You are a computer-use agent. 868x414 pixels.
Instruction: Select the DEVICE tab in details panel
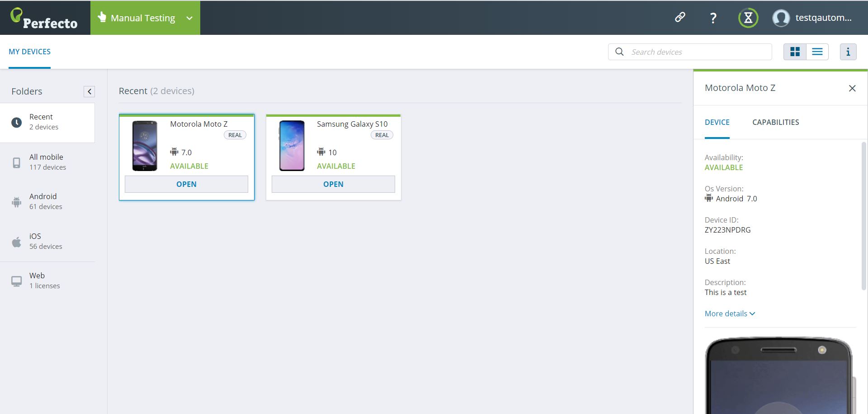(x=717, y=122)
